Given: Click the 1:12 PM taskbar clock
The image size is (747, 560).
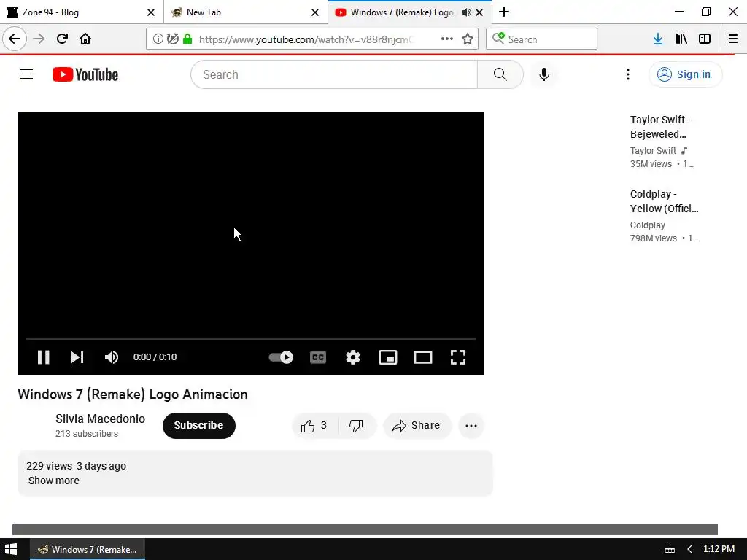Looking at the screenshot, I should tap(719, 549).
